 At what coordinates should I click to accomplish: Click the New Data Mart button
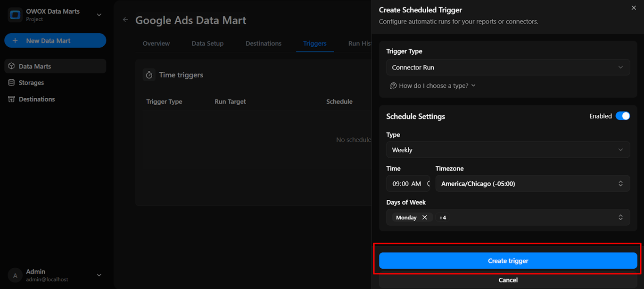[x=55, y=41]
